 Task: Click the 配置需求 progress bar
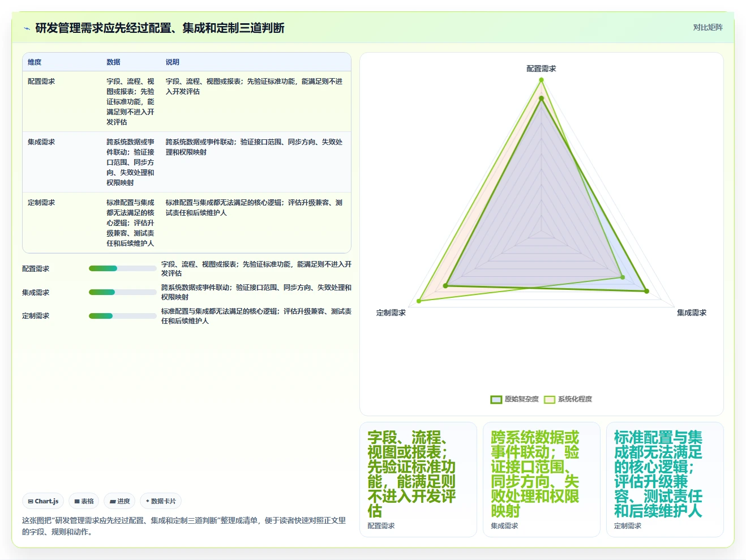(x=122, y=268)
